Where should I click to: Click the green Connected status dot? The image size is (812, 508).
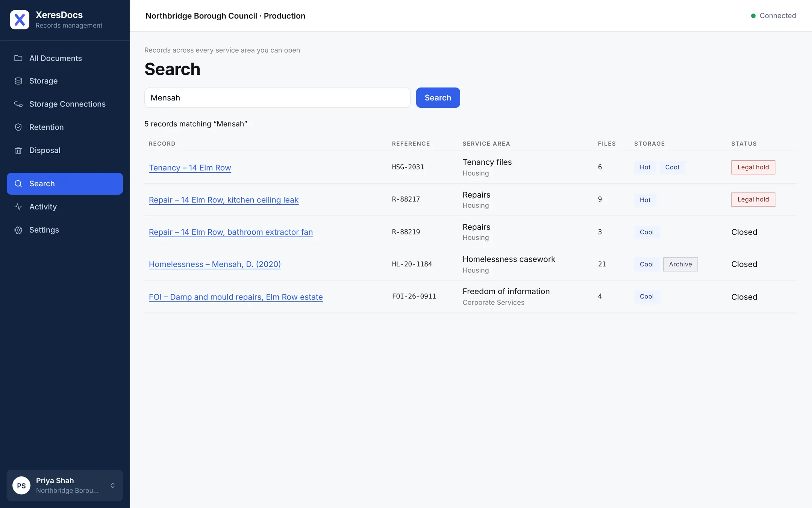(753, 16)
